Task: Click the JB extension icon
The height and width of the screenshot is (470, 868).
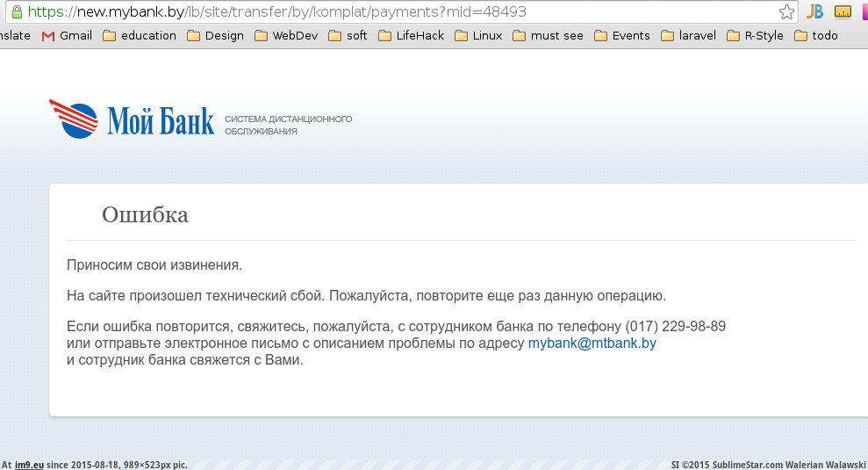Action: pos(815,12)
